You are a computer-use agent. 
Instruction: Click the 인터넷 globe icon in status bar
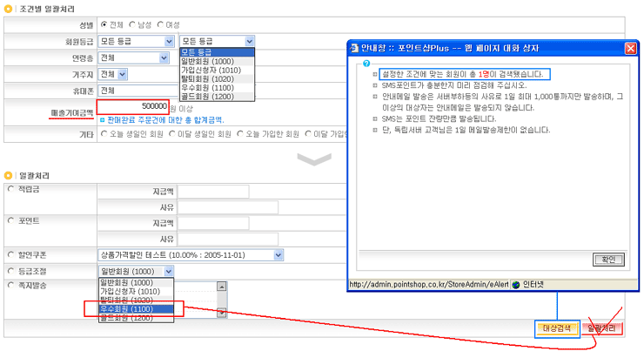[515, 284]
